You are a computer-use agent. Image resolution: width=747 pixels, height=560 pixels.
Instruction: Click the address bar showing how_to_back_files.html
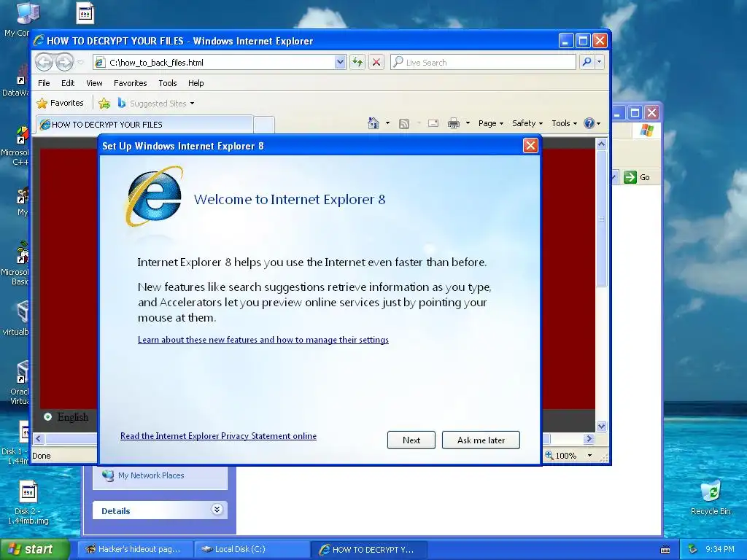(219, 63)
